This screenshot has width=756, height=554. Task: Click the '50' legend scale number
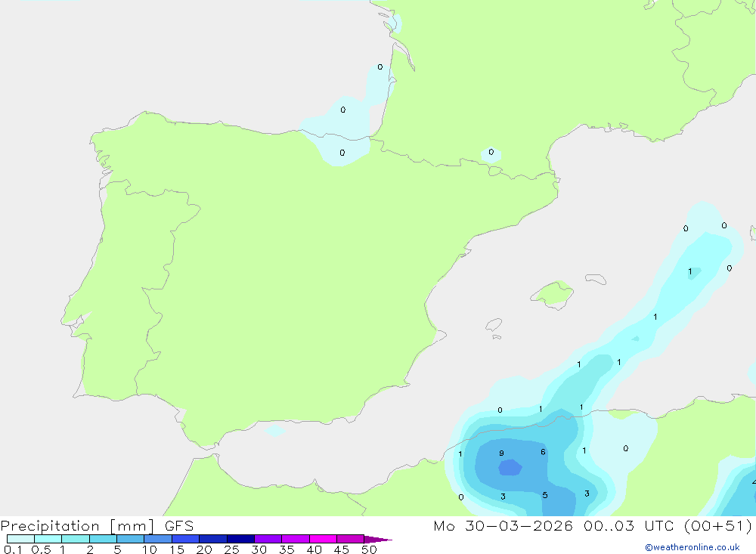coord(369,549)
